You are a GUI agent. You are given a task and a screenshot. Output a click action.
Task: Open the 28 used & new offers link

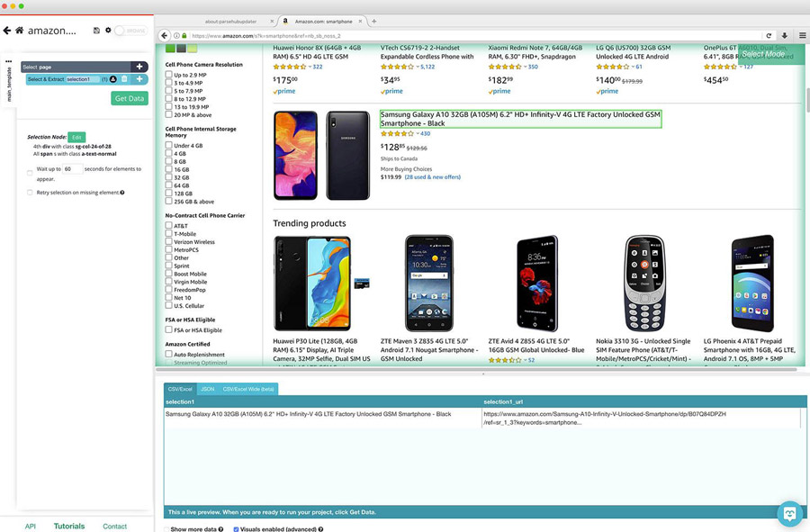coord(432,177)
